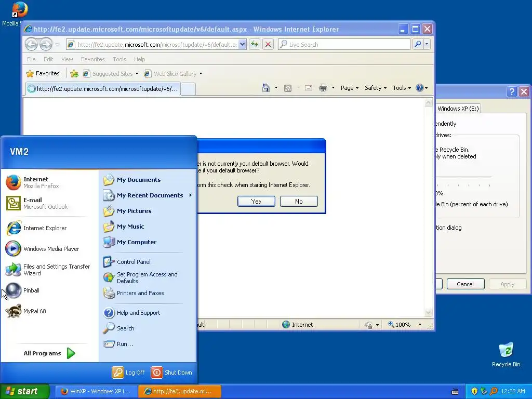Open the Favorites center star button
The height and width of the screenshot is (399, 532).
(43, 73)
